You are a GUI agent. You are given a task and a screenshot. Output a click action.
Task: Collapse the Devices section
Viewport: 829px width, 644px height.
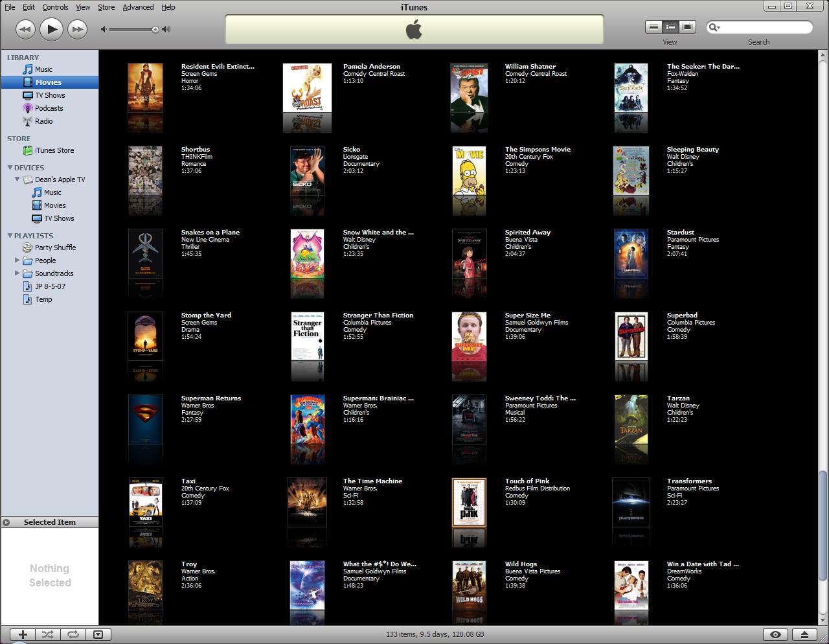click(10, 168)
